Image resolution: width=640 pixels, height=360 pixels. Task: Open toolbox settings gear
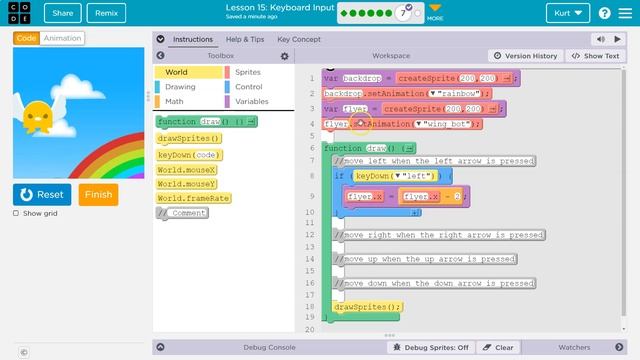284,56
